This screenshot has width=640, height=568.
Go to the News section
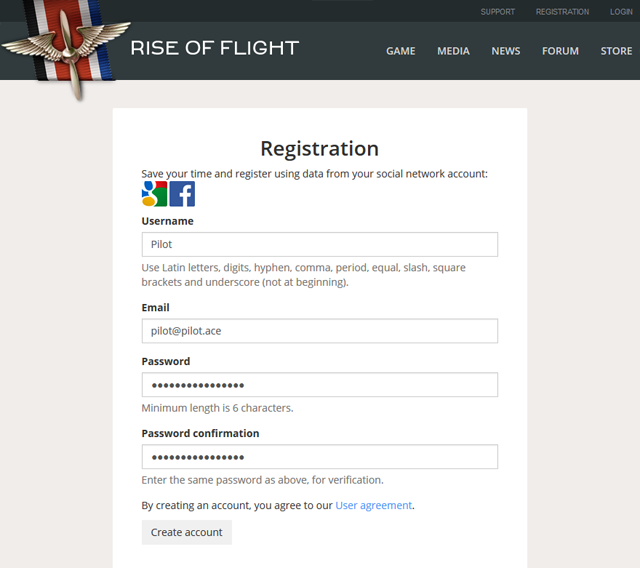point(506,51)
